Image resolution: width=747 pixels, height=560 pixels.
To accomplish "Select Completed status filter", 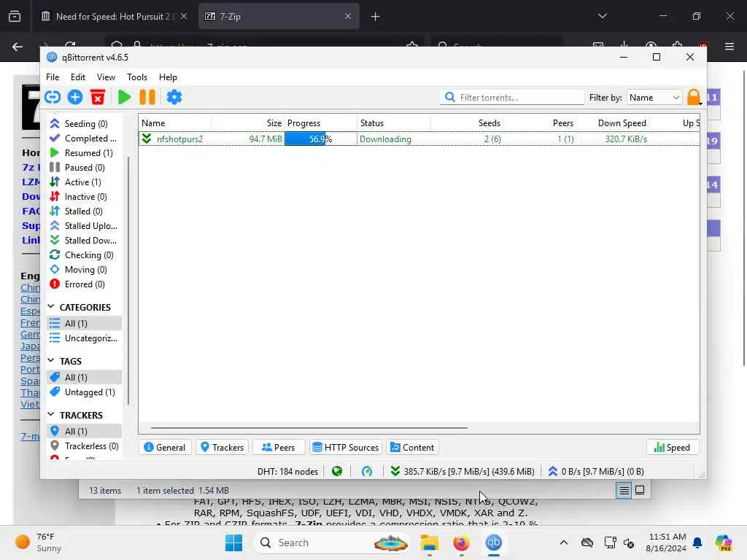I will pyautogui.click(x=85, y=138).
